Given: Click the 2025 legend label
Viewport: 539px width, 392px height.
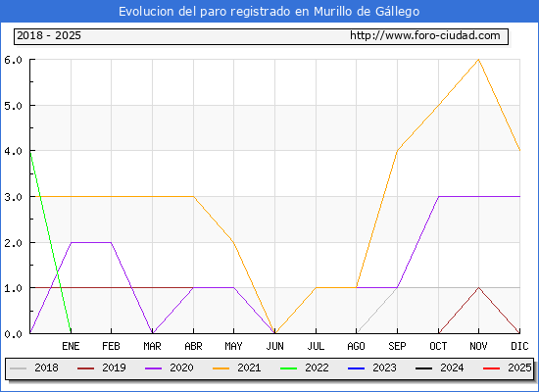Looking at the screenshot, I should [519, 367].
